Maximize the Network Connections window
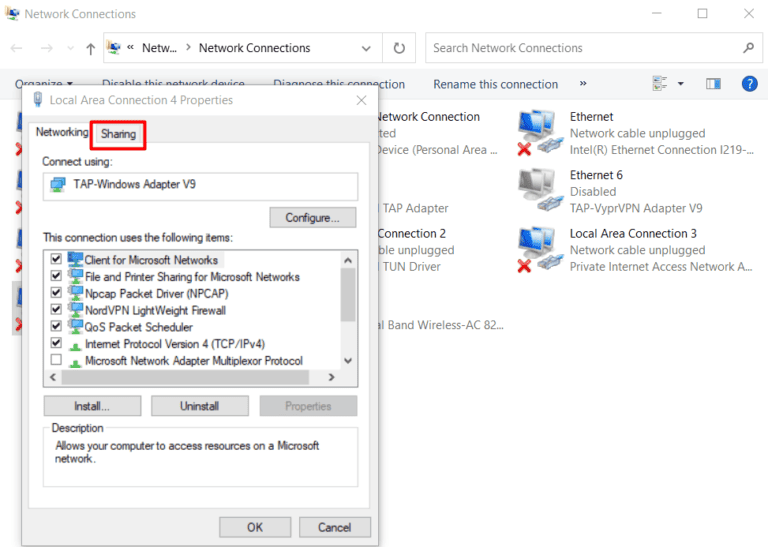Image resolution: width=768 pixels, height=547 pixels. (702, 14)
